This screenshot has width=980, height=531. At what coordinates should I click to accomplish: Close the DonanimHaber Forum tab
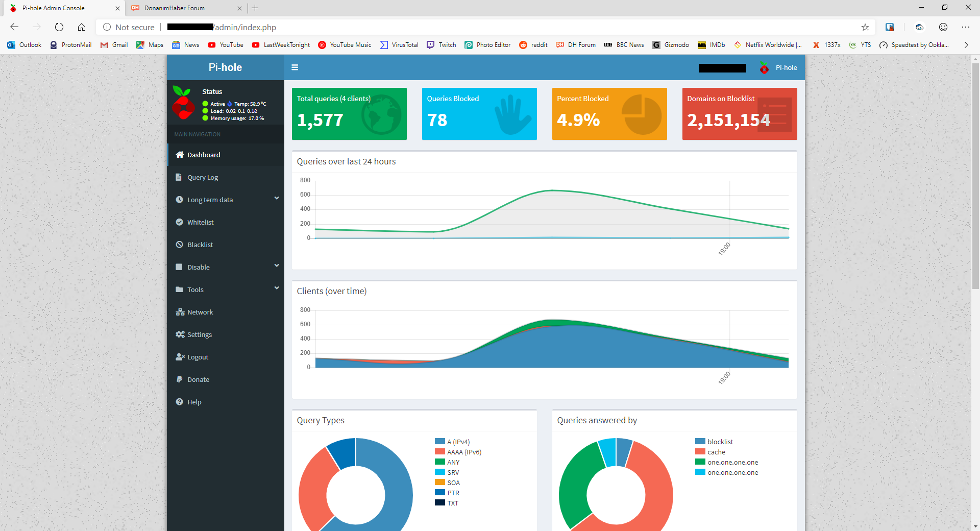(239, 8)
